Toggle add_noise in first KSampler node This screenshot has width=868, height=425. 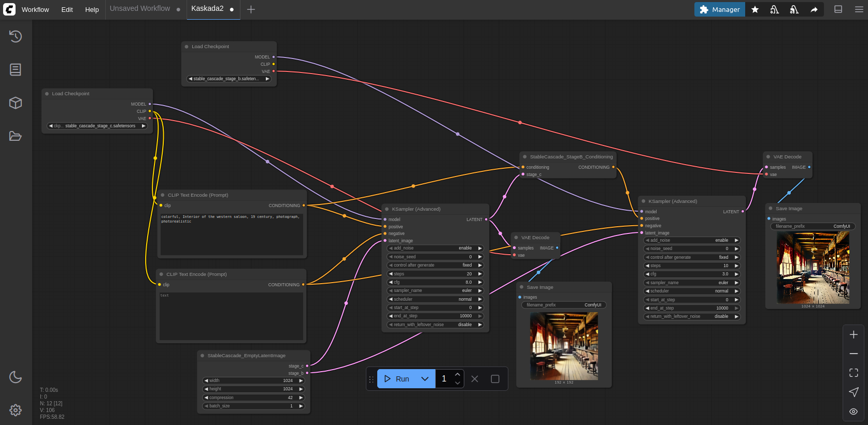coord(435,248)
